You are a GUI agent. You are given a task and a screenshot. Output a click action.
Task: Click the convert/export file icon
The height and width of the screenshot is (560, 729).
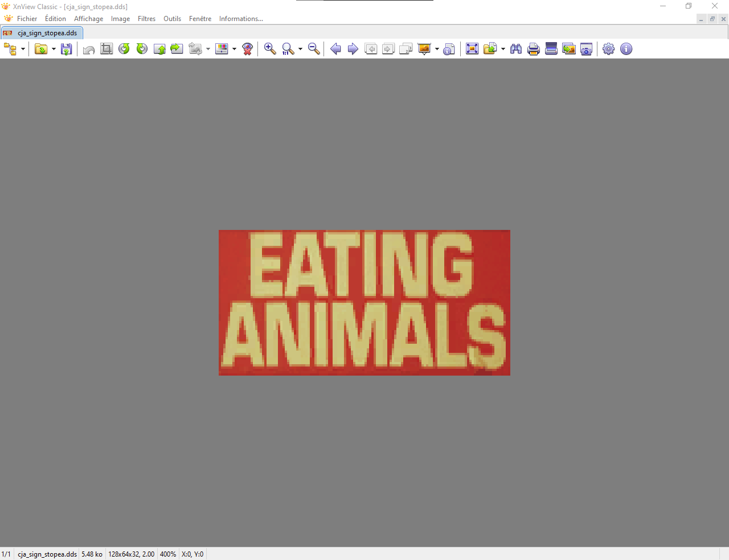(x=490, y=49)
